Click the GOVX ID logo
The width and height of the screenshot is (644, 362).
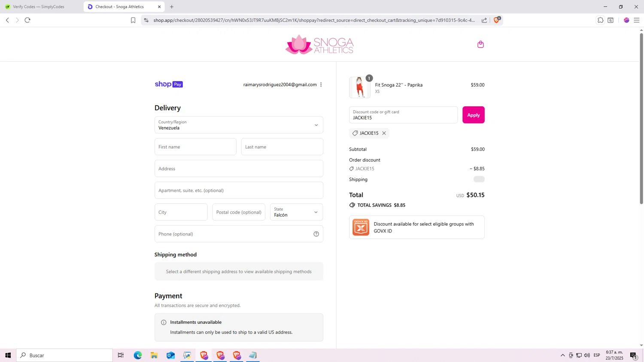pos(361,227)
